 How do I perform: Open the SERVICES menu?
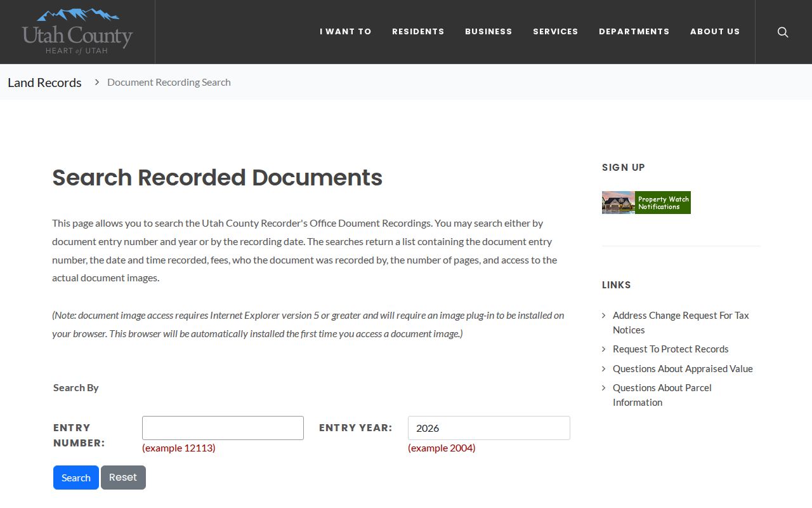click(x=555, y=31)
